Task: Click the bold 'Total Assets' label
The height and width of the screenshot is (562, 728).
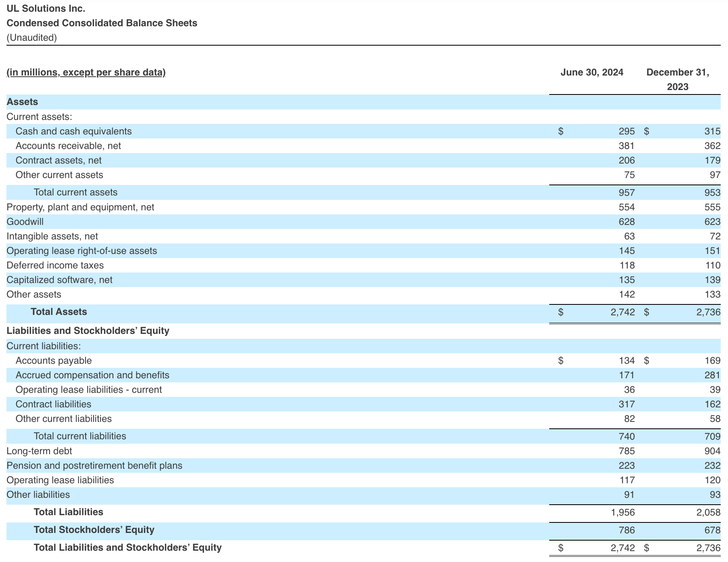Action: [59, 312]
